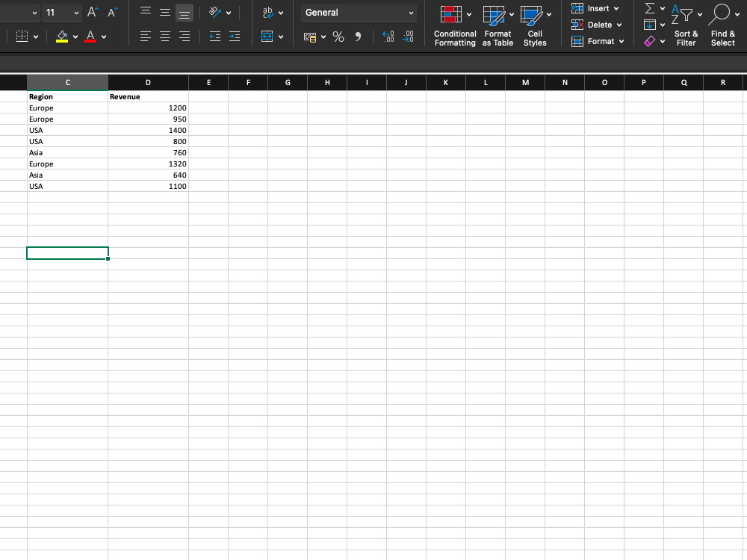
Task: Expand the Merge & Center arrow
Action: (281, 37)
